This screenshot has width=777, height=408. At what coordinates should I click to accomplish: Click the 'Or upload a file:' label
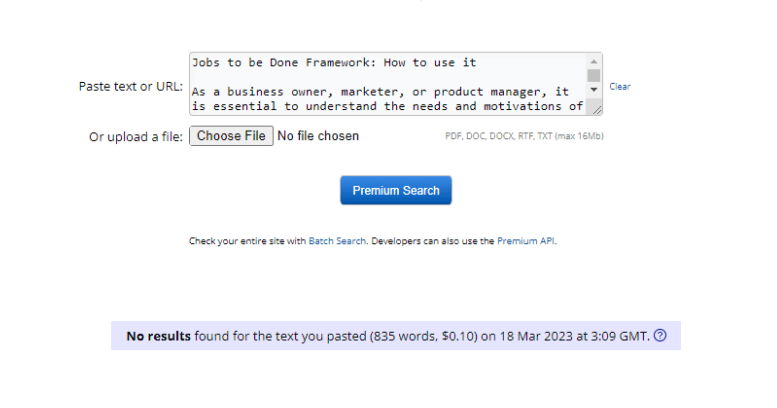136,137
